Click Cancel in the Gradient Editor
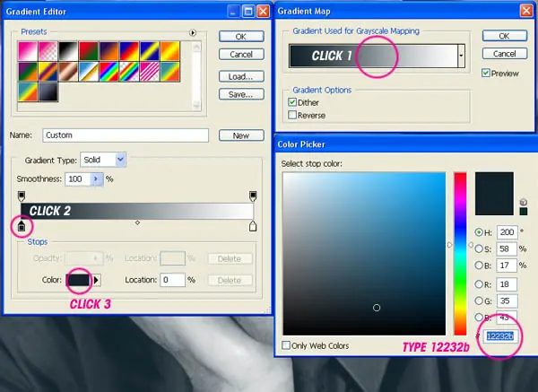Viewport: 538px width, 392px height. point(241,54)
